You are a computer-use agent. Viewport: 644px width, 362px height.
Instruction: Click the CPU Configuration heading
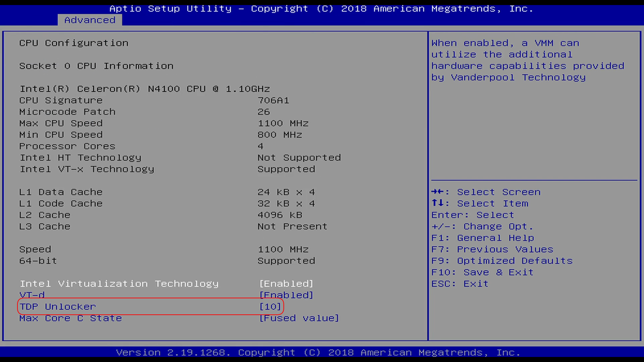pyautogui.click(x=74, y=43)
